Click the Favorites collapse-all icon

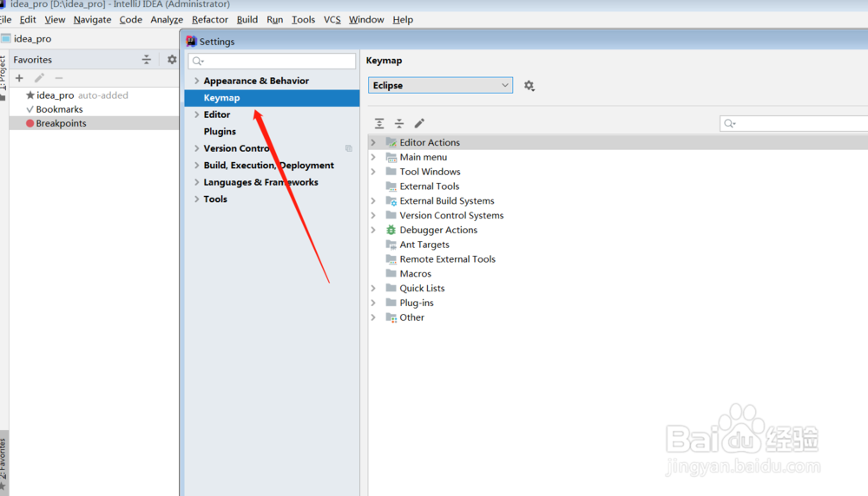click(147, 59)
